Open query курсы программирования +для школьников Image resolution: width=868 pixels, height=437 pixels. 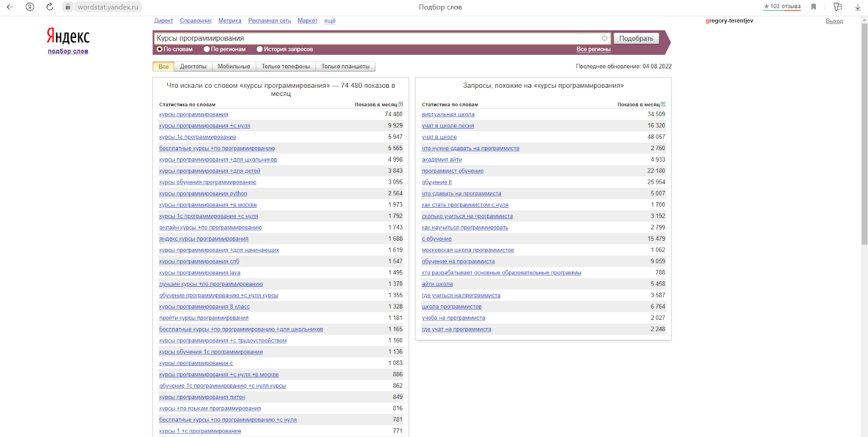218,160
